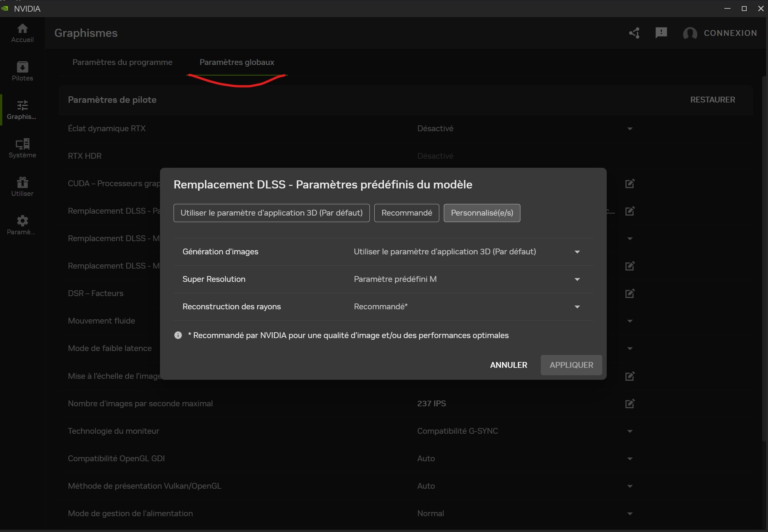Open the Super Resolution preset dropdown
Image resolution: width=768 pixels, height=532 pixels.
[x=577, y=279]
